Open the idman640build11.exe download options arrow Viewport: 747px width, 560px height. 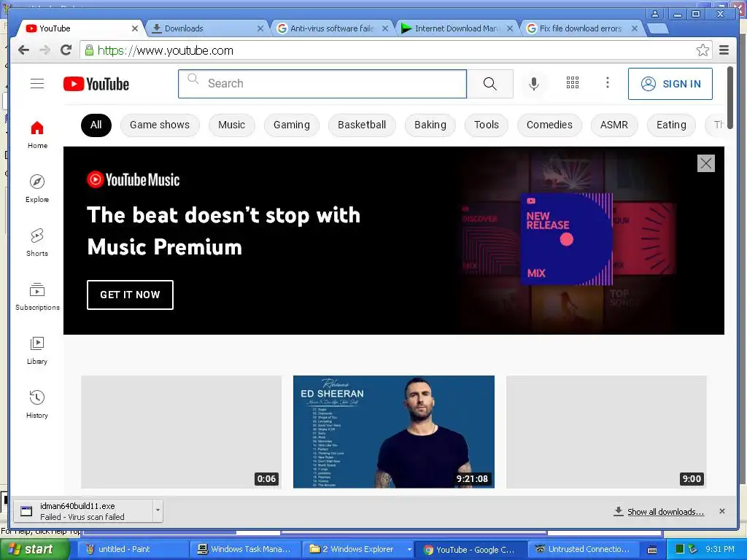click(x=158, y=511)
